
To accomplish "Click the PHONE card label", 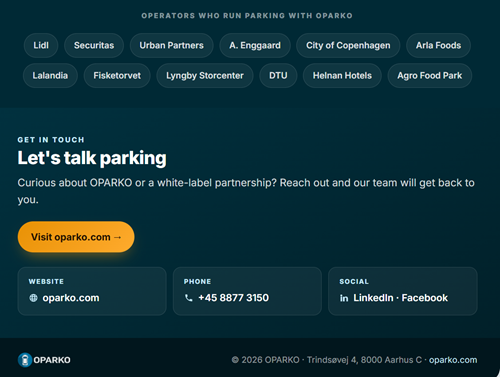I will [x=197, y=281].
